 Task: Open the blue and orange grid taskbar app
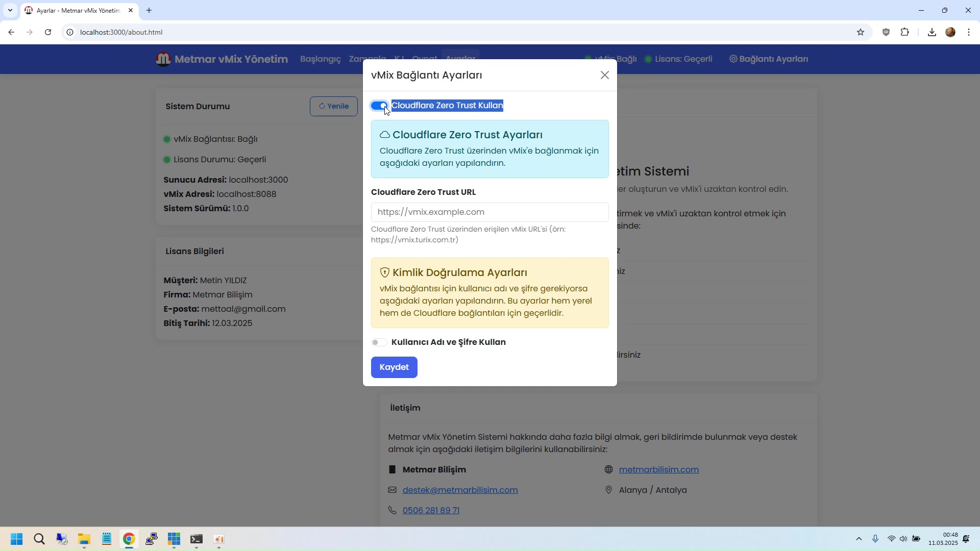click(x=174, y=539)
